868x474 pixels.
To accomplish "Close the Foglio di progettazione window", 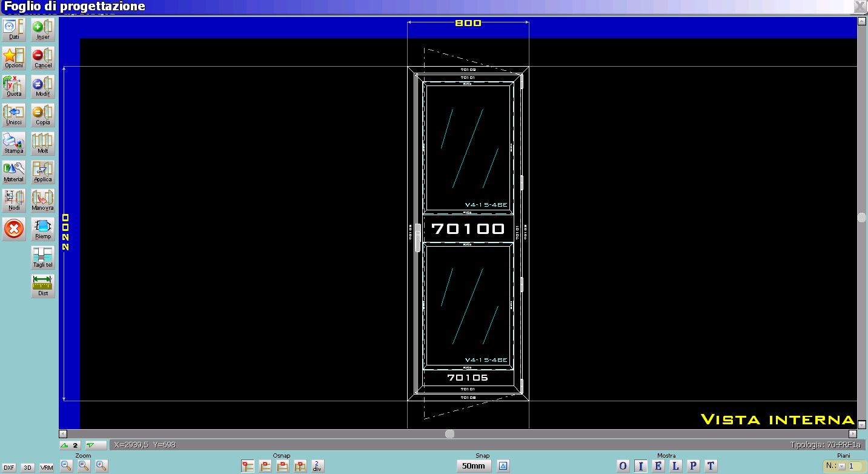I will coord(860,6).
